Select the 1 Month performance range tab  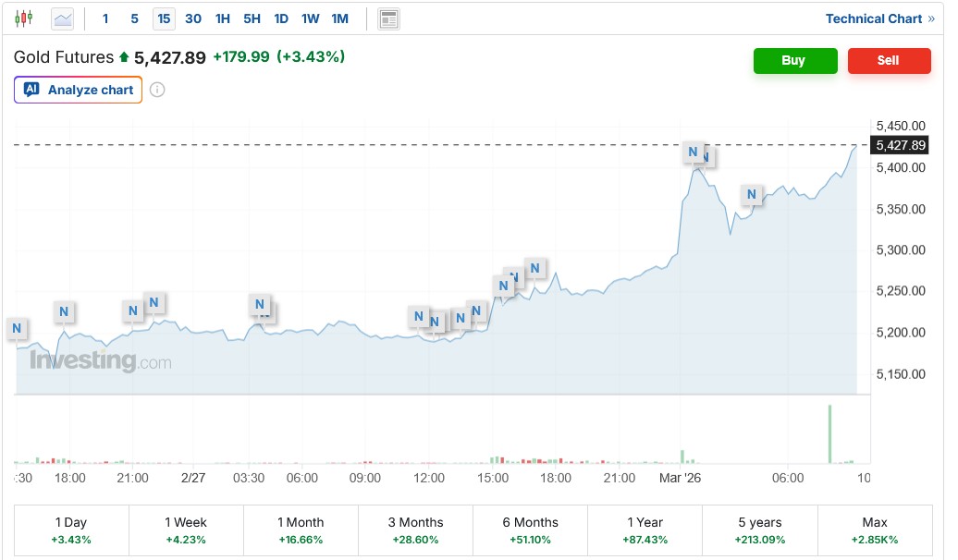coord(301,530)
